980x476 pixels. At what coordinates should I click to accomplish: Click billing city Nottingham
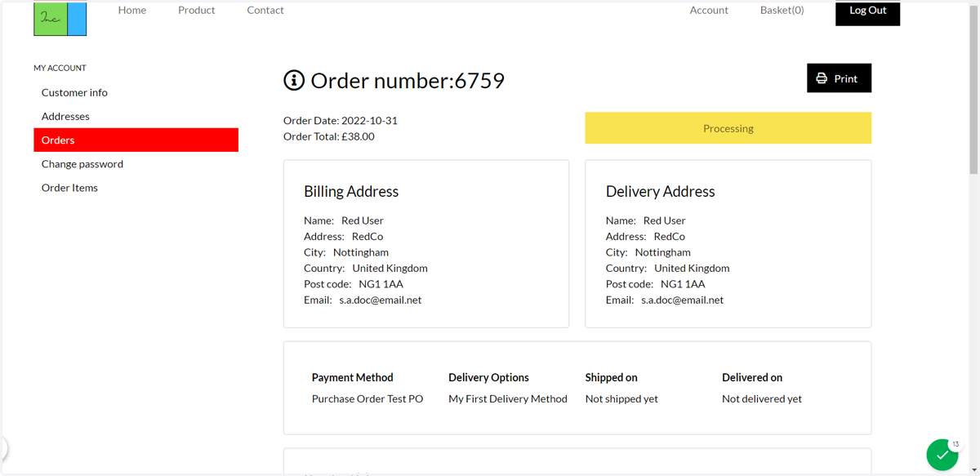361,252
